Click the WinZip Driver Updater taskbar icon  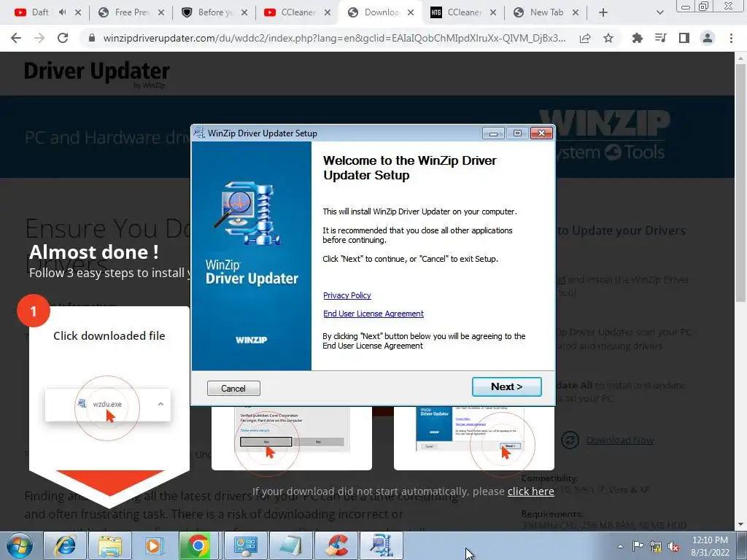(x=381, y=545)
